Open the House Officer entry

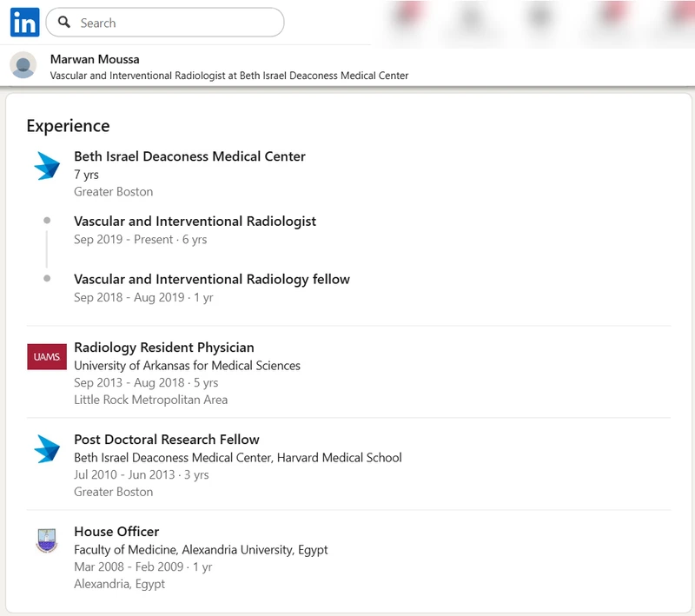(x=116, y=532)
